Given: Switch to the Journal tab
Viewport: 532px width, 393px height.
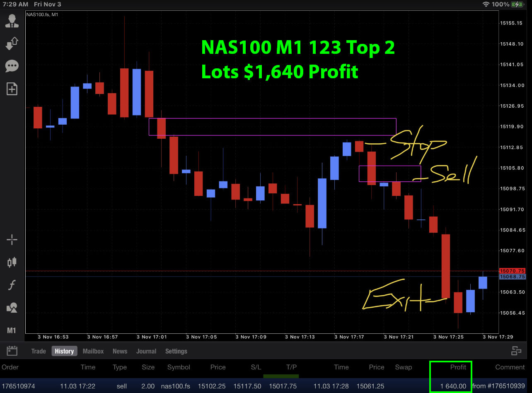Looking at the screenshot, I should (x=146, y=351).
